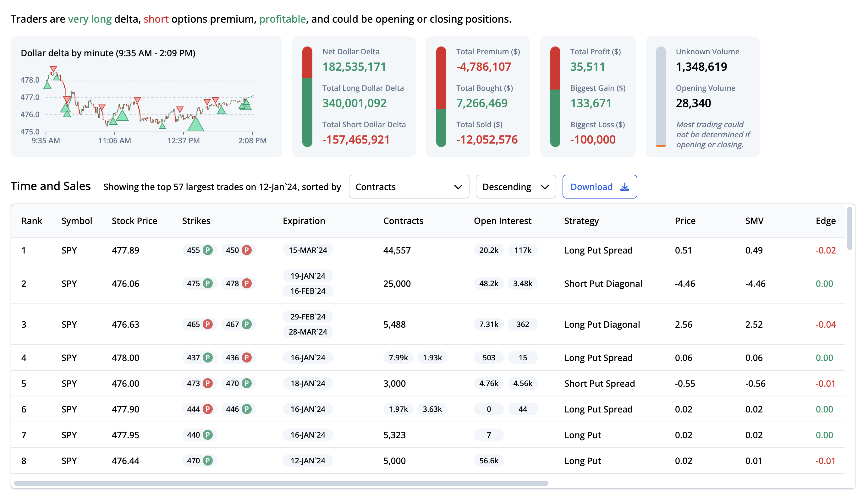Click the 12-JAN`24 expiration tag
The image size is (868, 502).
tap(308, 460)
